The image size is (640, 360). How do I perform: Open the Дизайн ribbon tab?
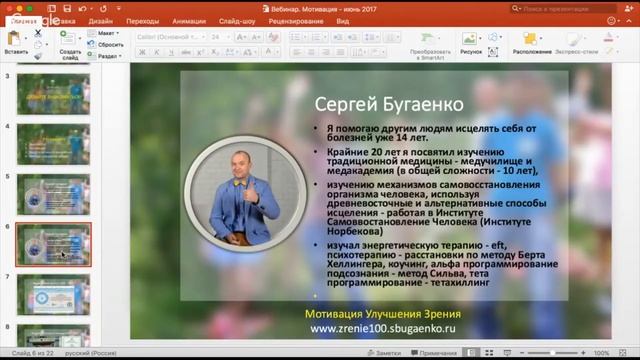click(x=100, y=21)
